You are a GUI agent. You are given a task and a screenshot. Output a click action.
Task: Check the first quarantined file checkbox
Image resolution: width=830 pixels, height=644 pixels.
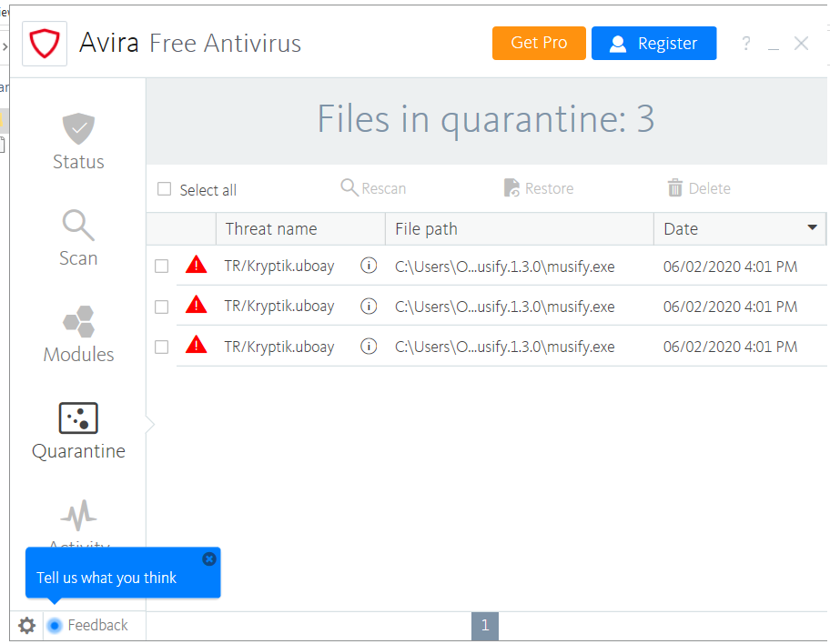point(161,267)
